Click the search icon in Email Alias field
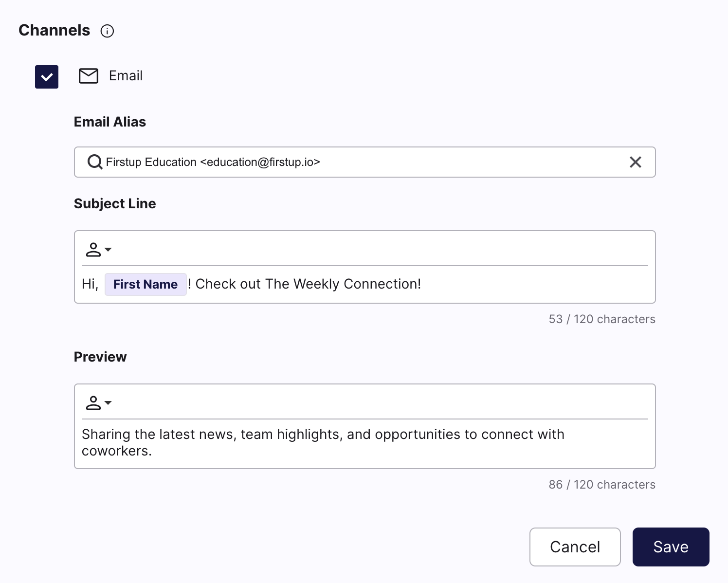728x583 pixels. (95, 162)
